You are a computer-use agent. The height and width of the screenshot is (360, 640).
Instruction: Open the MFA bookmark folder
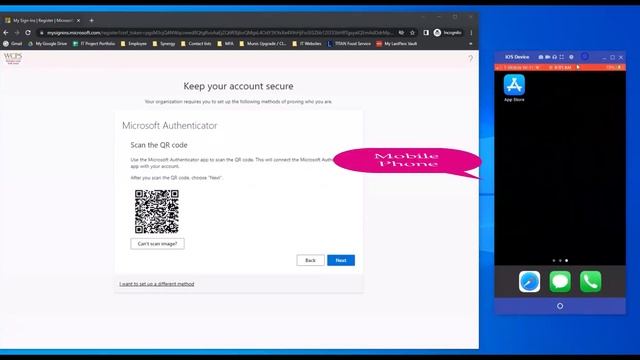pos(225,44)
